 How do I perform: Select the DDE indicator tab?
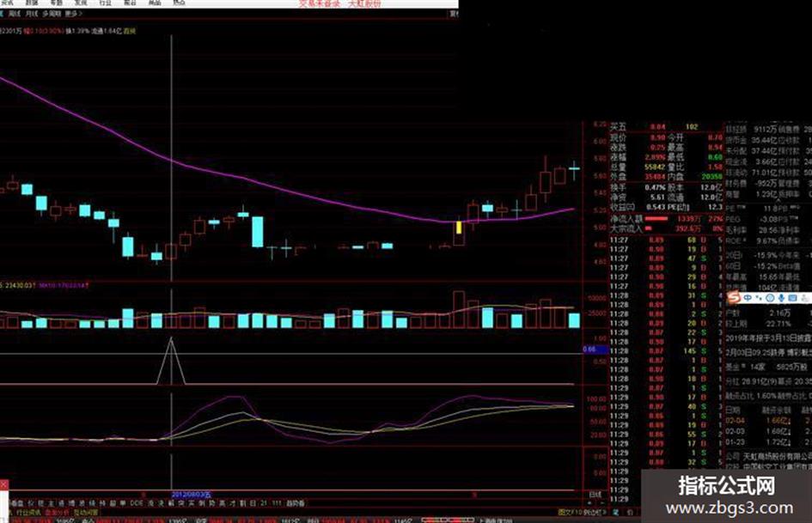point(137,502)
